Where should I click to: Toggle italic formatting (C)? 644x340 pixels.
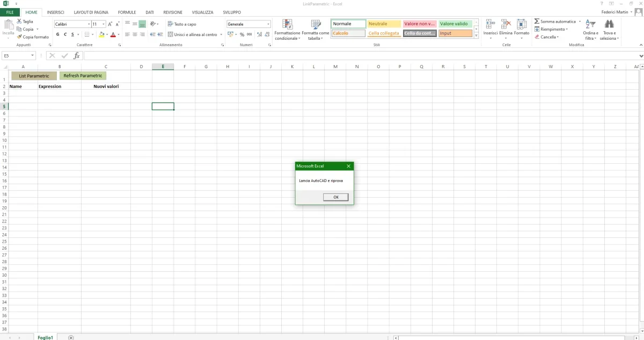[x=65, y=34]
